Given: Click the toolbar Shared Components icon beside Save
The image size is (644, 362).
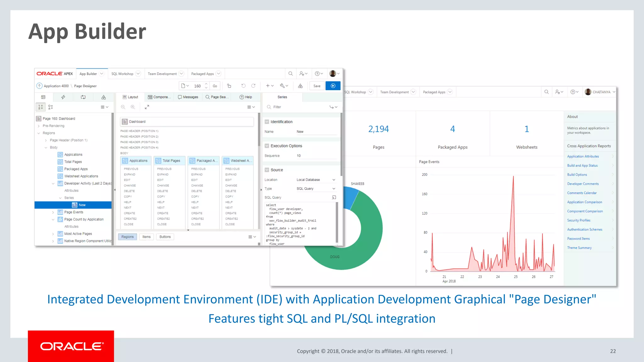Looking at the screenshot, I should pyautogui.click(x=300, y=86).
